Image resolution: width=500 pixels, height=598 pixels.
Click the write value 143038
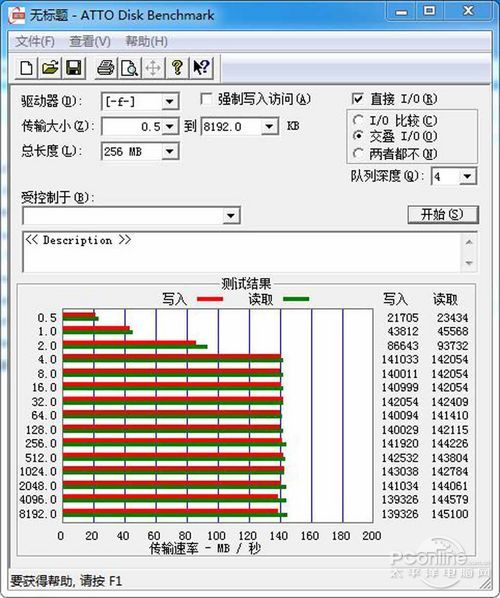pyautogui.click(x=400, y=471)
